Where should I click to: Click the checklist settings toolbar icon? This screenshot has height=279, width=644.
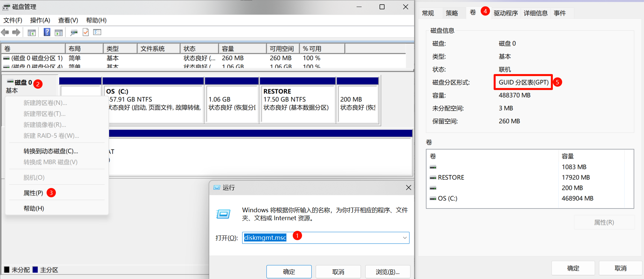(97, 32)
